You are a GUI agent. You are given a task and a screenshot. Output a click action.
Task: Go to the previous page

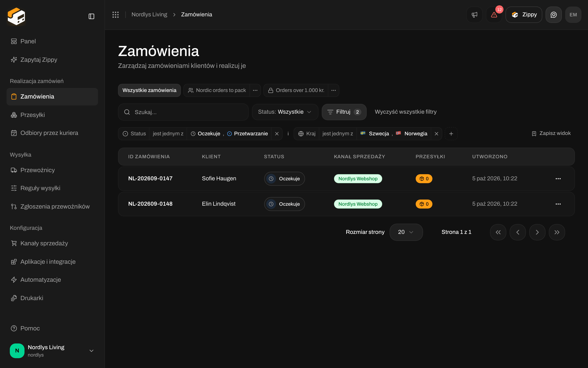tap(518, 232)
